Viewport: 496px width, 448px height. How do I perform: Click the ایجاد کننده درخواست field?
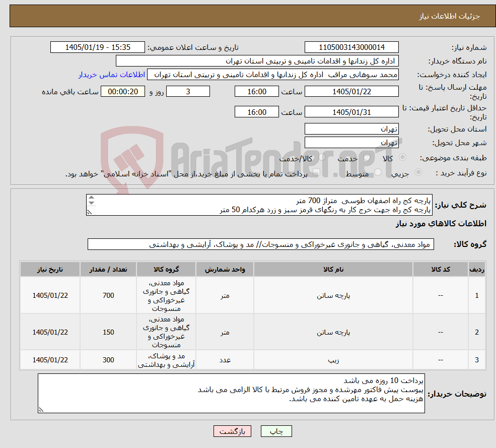click(272, 75)
